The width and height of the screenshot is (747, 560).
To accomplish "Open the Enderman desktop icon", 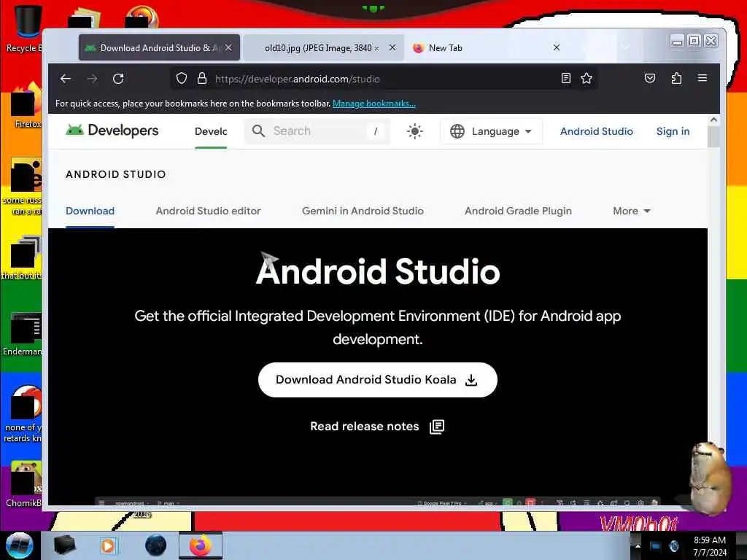I will click(x=23, y=334).
